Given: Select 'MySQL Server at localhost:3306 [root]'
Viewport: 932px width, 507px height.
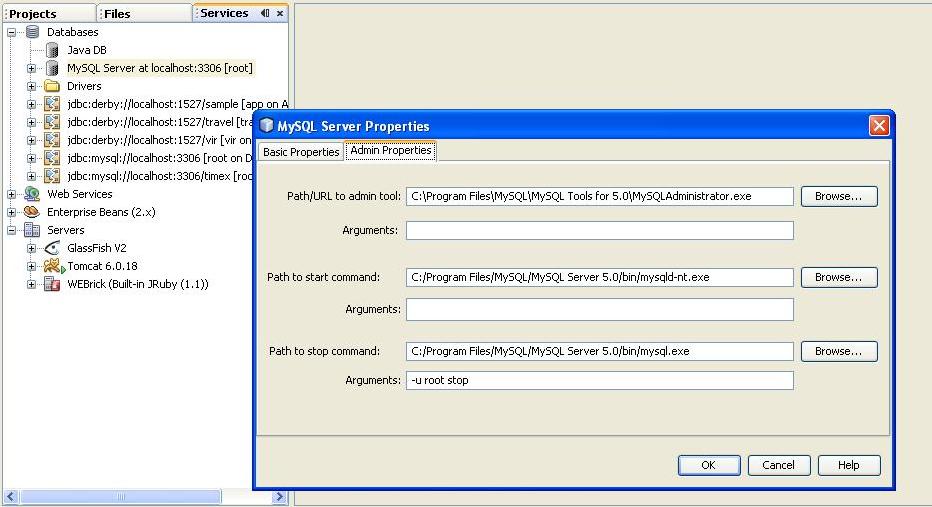Looking at the screenshot, I should pos(160,68).
